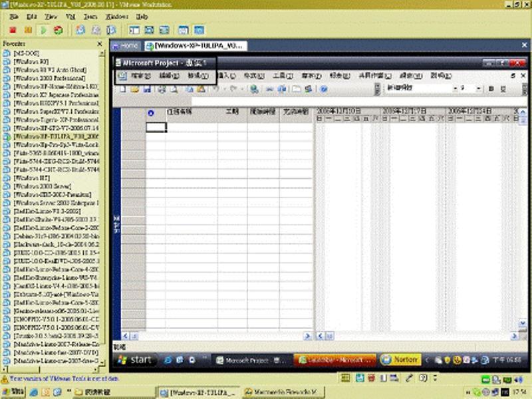Screen dimensions: 532x399
Task: Click the guest Windows XP start button
Action: (x=134, y=360)
